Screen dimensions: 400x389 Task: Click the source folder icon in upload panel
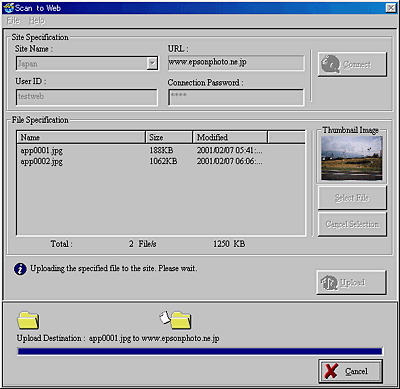coord(28,320)
